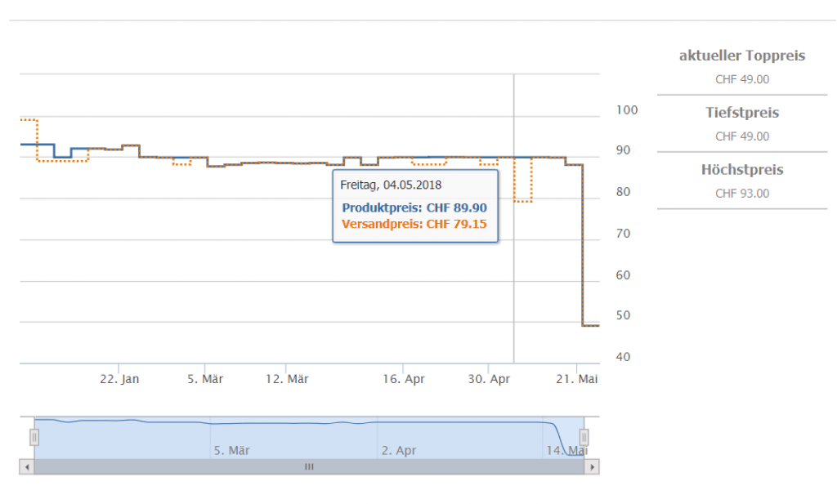Click the '2. Apr' label in navigator
Viewport: 837px width, 504px height.
pyautogui.click(x=398, y=451)
